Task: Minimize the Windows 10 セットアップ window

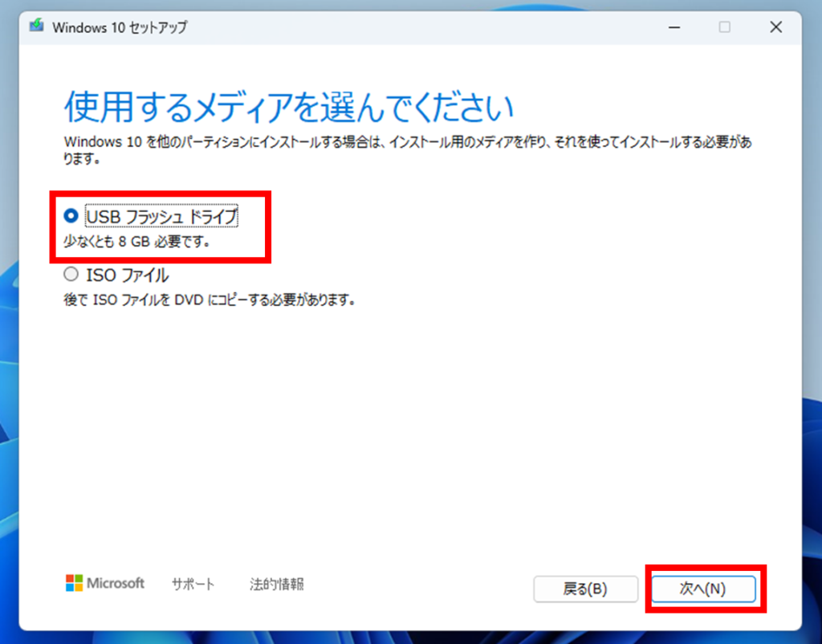Action: [674, 27]
